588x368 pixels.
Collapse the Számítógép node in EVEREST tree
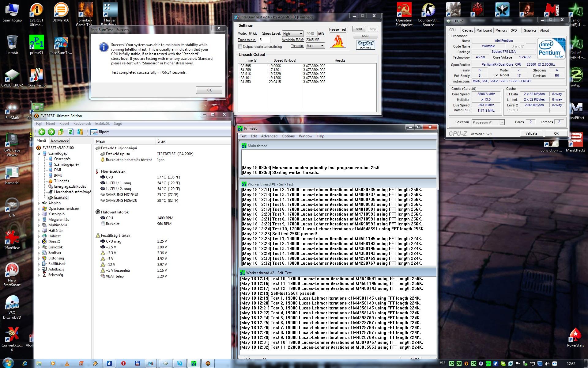(39, 153)
